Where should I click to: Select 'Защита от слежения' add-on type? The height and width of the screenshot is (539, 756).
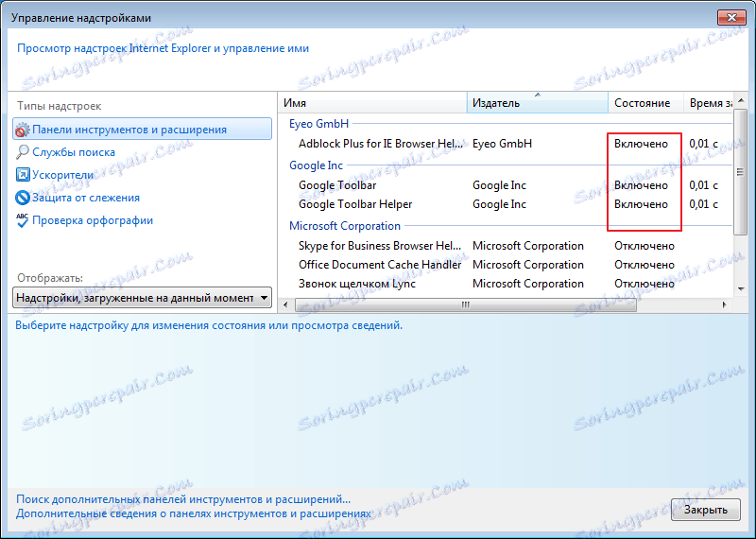[x=86, y=198]
